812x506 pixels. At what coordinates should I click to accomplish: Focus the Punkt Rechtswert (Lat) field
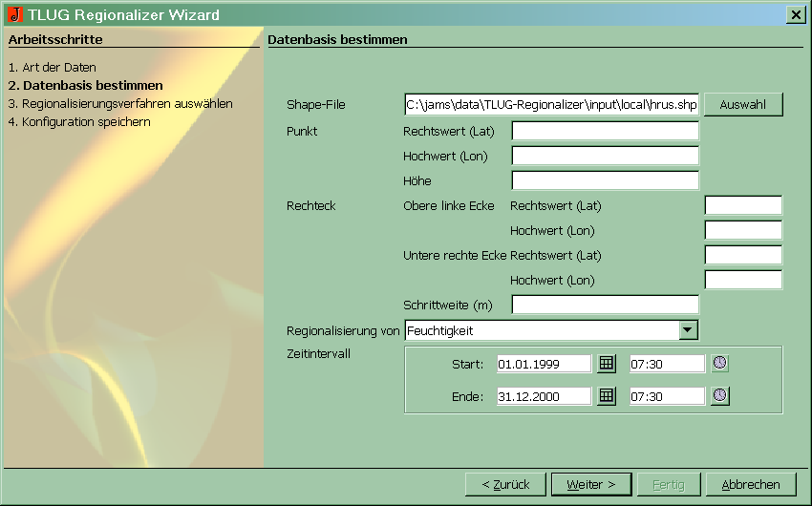click(x=605, y=131)
